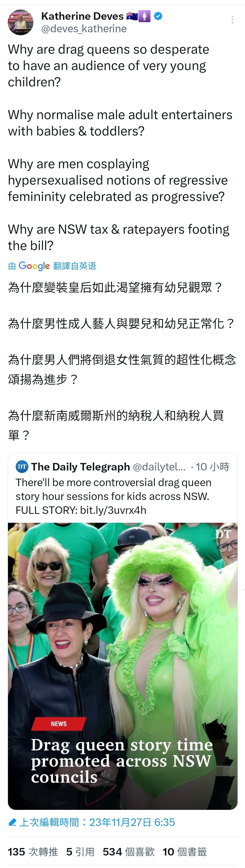Screen dimensions: 245x868
Task: View the 10 bookmarks count
Action: pyautogui.click(x=185, y=852)
